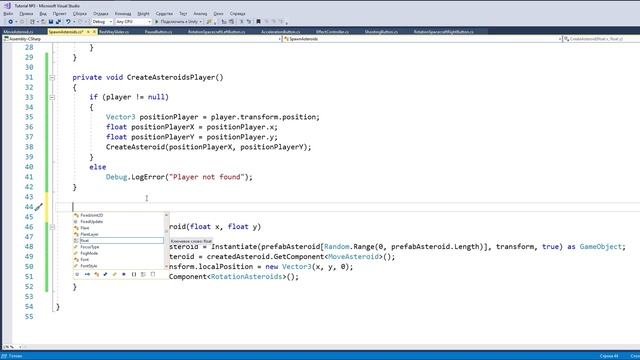This screenshot has width=640, height=360.
Task: Open the Сборка menu
Action: click(x=80, y=13)
